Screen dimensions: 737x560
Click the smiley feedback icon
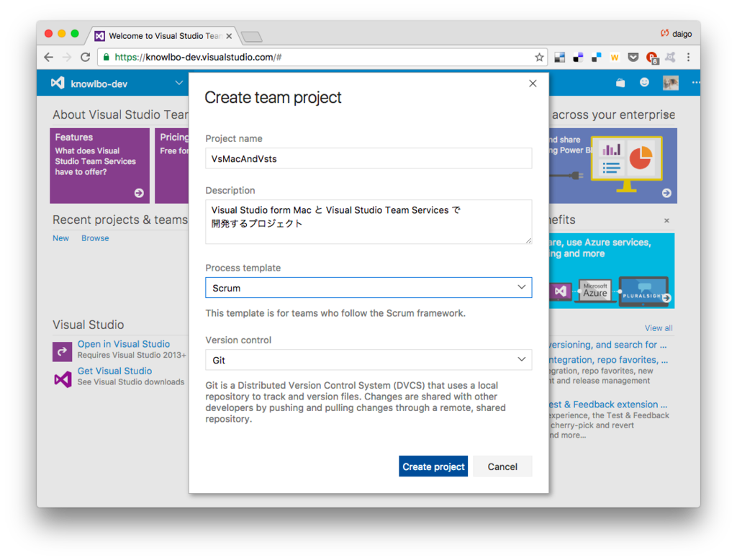(x=644, y=83)
